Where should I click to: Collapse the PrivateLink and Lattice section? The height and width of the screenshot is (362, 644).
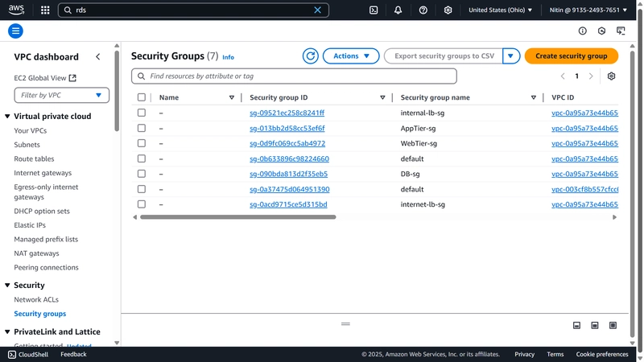[x=7, y=331]
